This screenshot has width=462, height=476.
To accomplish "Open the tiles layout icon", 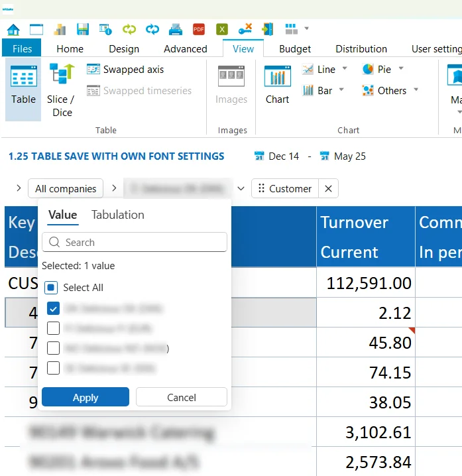I will (x=291, y=29).
